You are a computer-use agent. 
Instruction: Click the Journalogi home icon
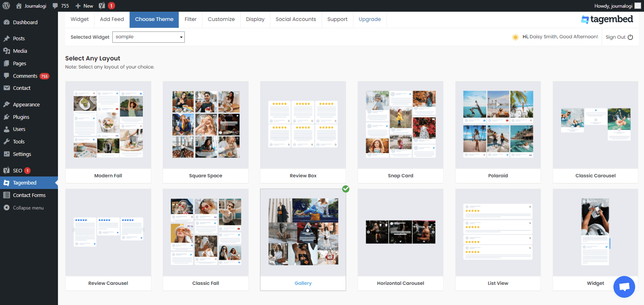19,6
